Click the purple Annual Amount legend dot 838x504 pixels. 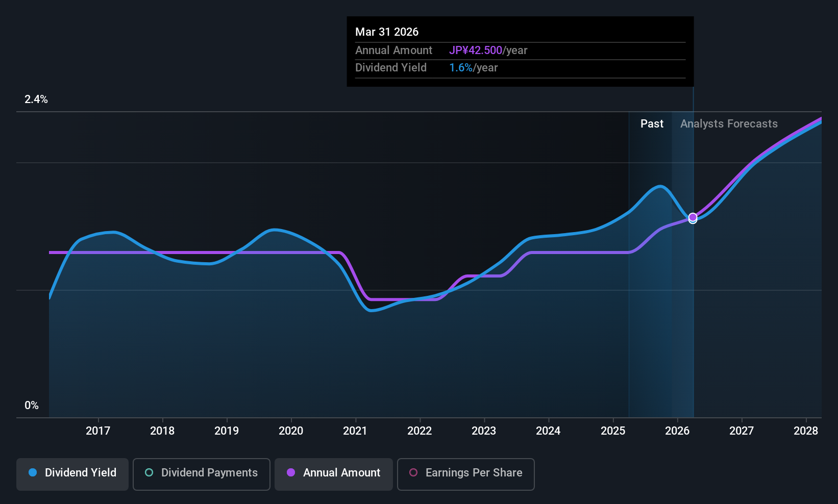(x=291, y=472)
